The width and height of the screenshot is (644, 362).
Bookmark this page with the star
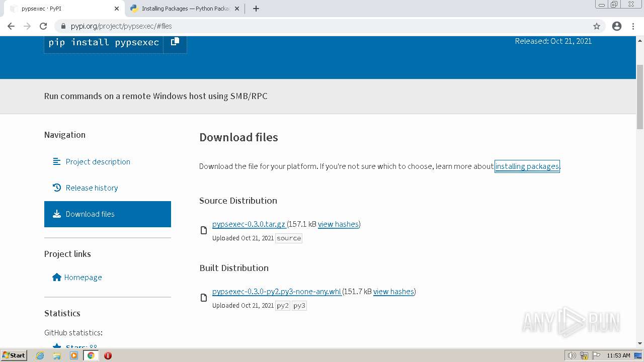click(x=597, y=26)
